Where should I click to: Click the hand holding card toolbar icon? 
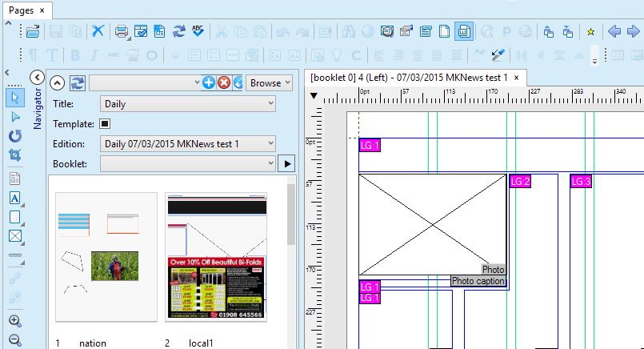[x=406, y=31]
